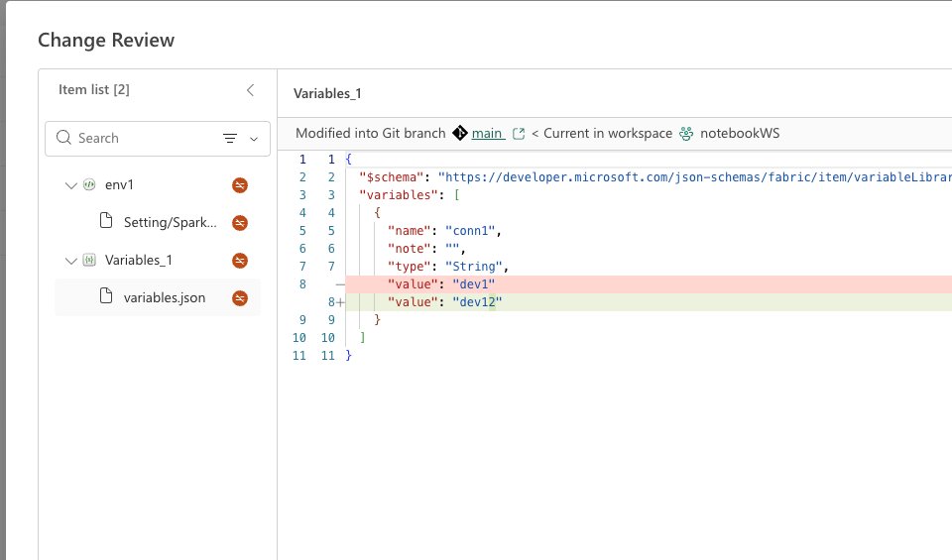The height and width of the screenshot is (560, 952).
Task: Open the Setting/Spark... file entry
Action: pyautogui.click(x=170, y=223)
